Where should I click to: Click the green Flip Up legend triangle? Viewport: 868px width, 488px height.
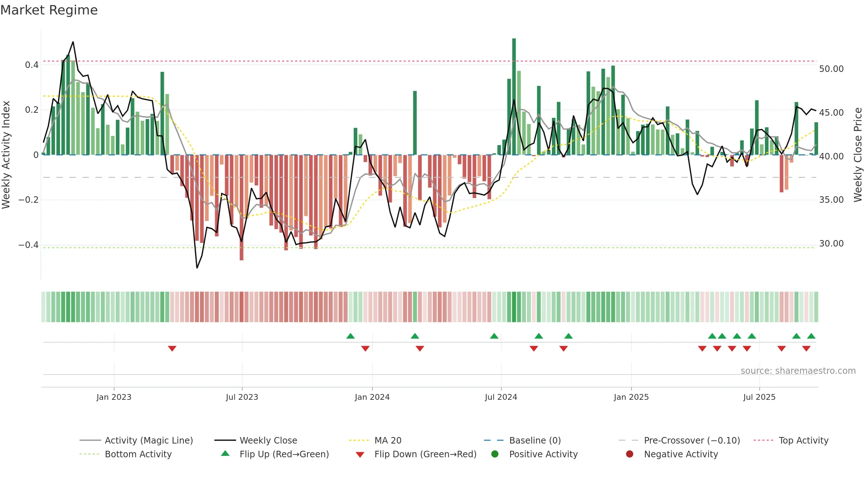click(x=225, y=453)
